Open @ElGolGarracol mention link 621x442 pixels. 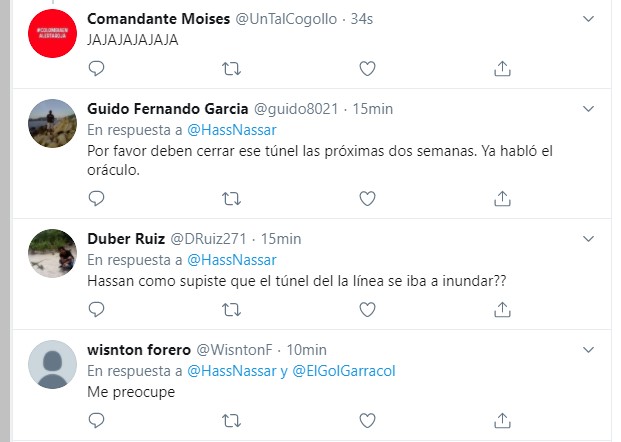343,371
